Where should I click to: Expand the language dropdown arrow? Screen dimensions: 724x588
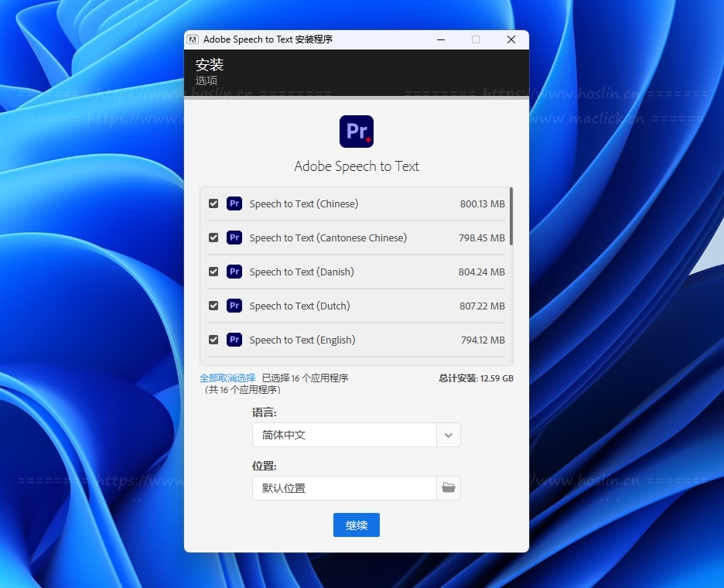(449, 435)
